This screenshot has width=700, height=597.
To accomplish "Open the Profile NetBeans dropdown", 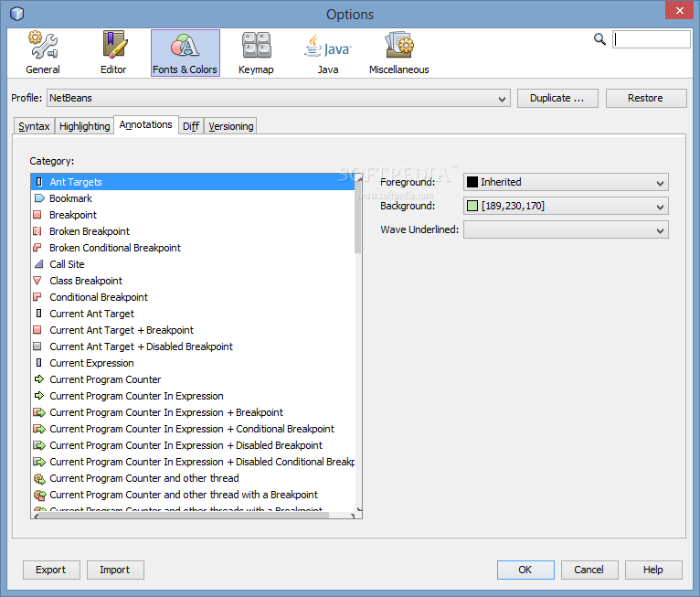I will (x=279, y=98).
